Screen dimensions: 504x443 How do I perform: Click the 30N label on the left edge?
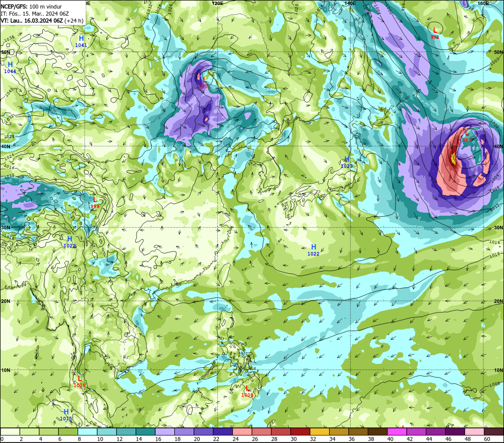tap(6, 228)
